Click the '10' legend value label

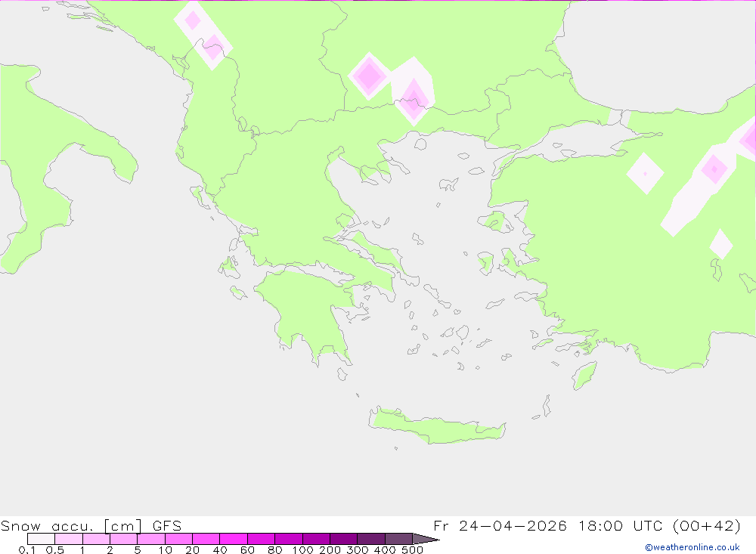pyautogui.click(x=165, y=549)
